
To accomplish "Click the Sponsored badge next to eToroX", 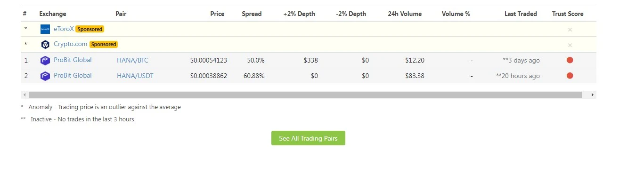I will (90, 29).
